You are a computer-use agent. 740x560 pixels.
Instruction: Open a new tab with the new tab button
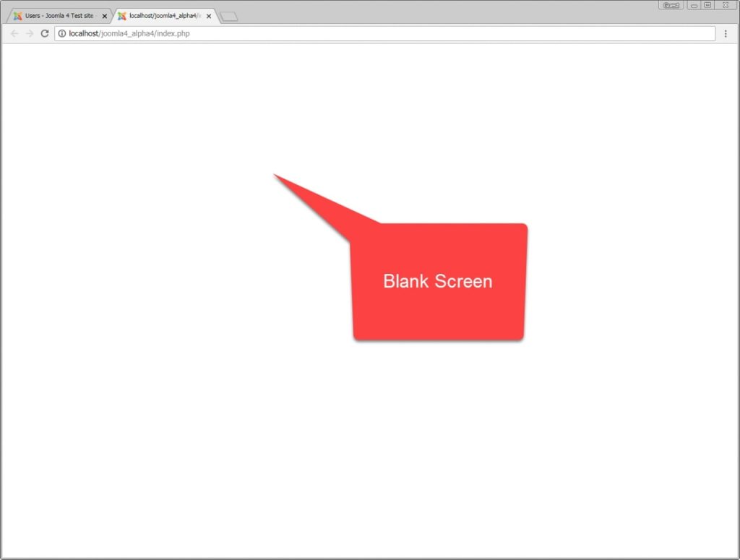[229, 17]
